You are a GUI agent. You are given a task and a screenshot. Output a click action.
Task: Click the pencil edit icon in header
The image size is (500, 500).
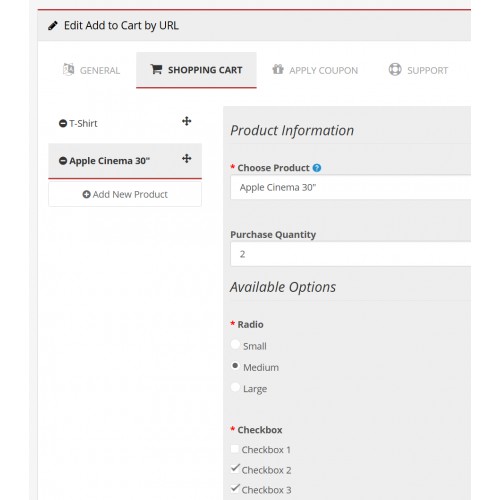53,26
